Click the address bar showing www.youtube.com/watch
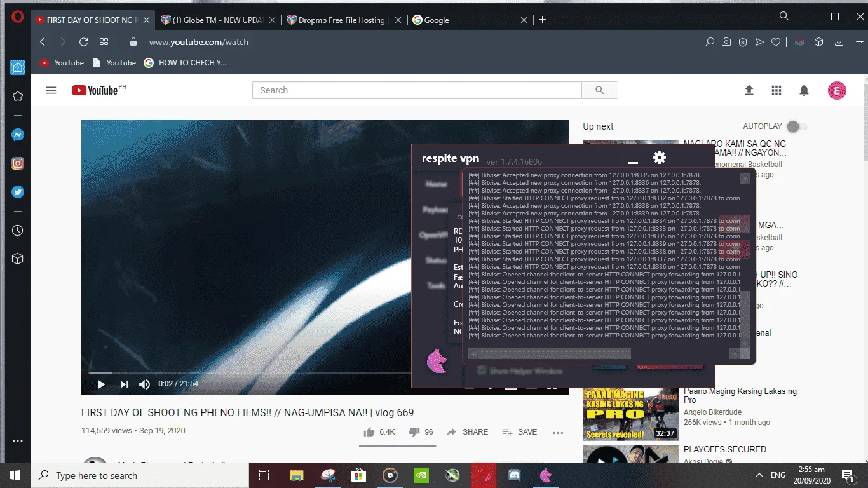Viewport: 868px width, 488px height. 199,42
